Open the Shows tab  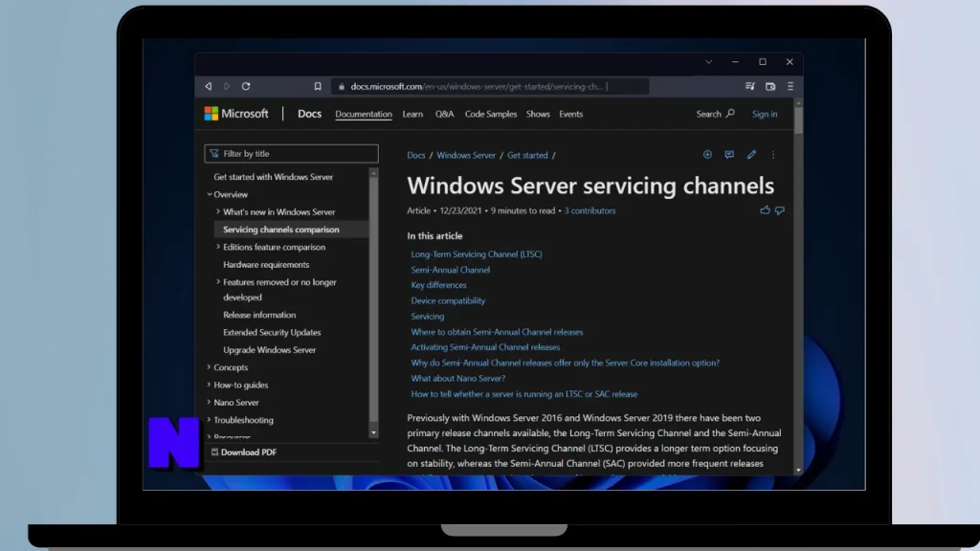coord(538,114)
